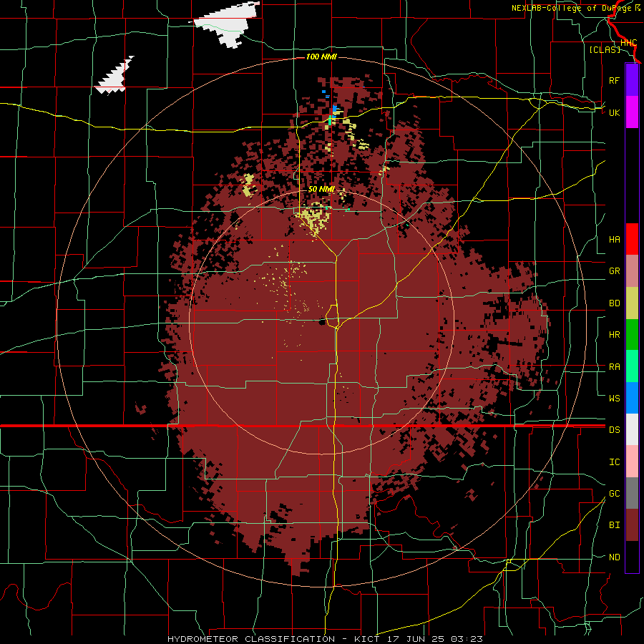Click the GC legend label
Viewport: 644px width, 644px height.
click(x=614, y=493)
